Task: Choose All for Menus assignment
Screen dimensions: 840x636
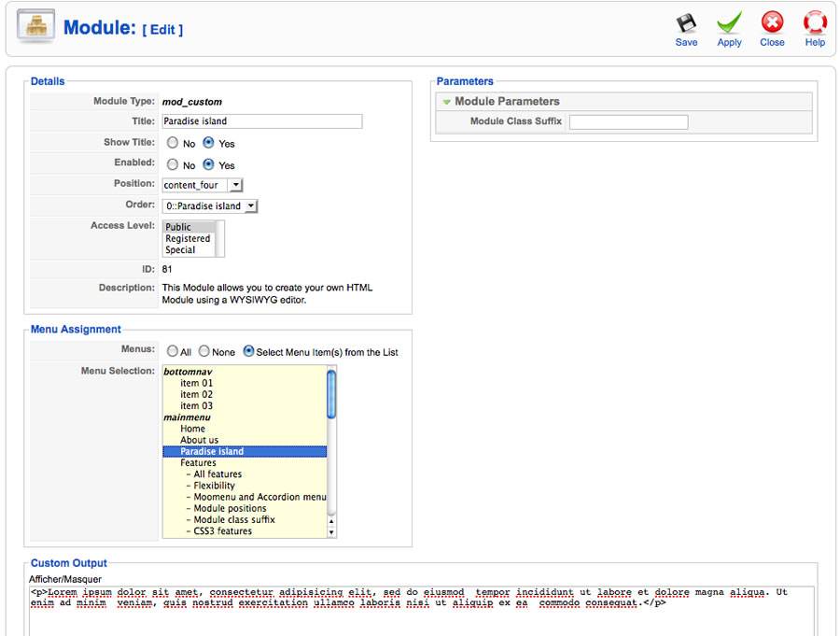Action: pos(172,351)
